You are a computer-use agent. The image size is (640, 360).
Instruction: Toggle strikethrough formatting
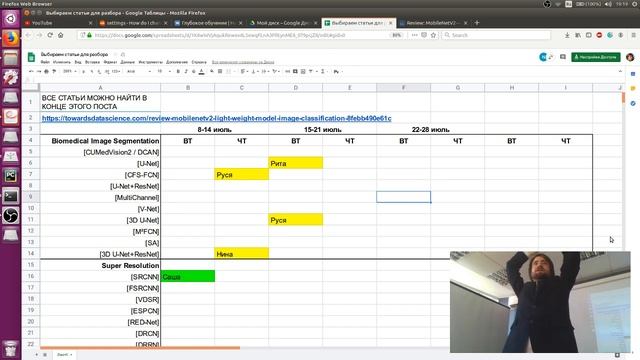pyautogui.click(x=193, y=71)
